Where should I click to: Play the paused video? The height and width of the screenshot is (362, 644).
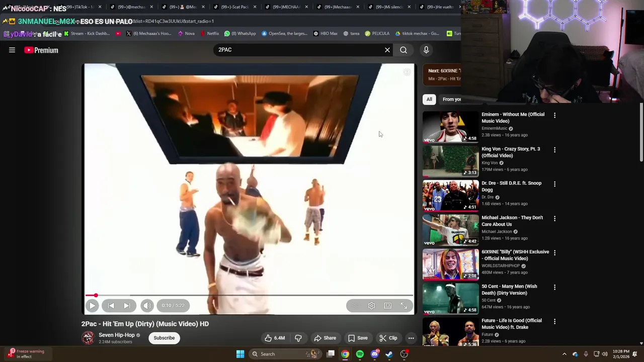tap(92, 305)
